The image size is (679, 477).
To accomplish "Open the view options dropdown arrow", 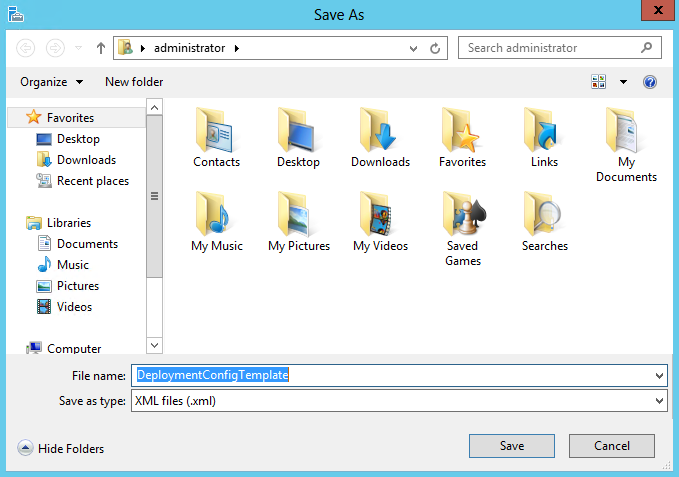I will click(x=623, y=82).
